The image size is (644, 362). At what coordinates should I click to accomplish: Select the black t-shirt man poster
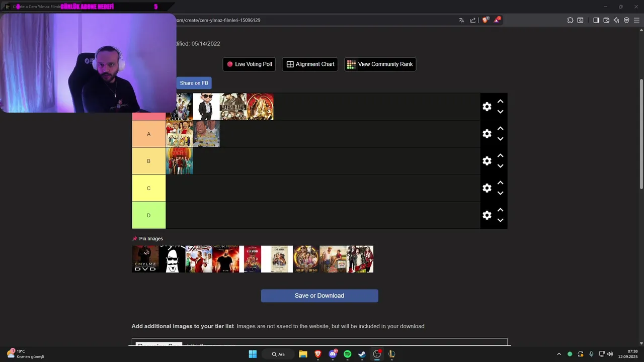(226, 259)
